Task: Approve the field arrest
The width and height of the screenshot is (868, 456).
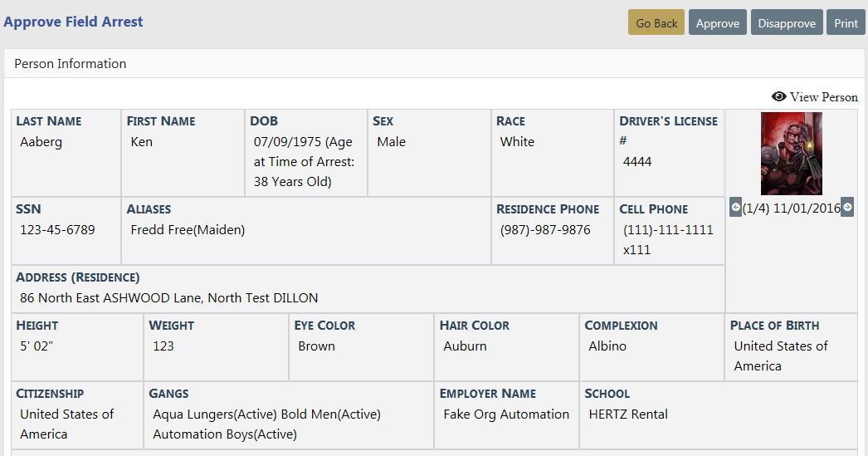Action: 717,23
